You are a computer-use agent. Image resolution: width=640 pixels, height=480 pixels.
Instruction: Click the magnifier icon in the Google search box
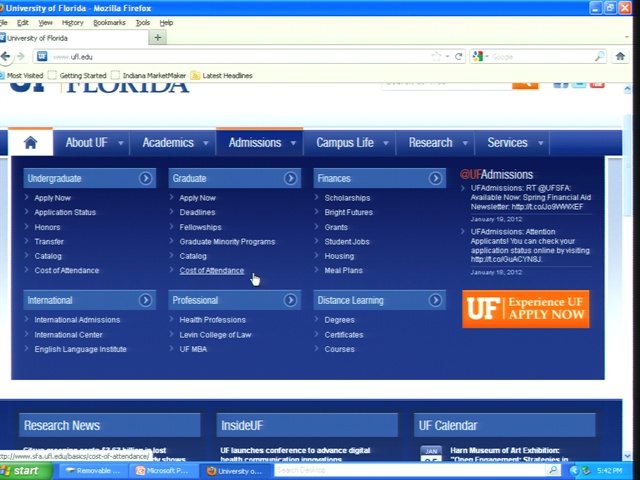click(x=599, y=56)
